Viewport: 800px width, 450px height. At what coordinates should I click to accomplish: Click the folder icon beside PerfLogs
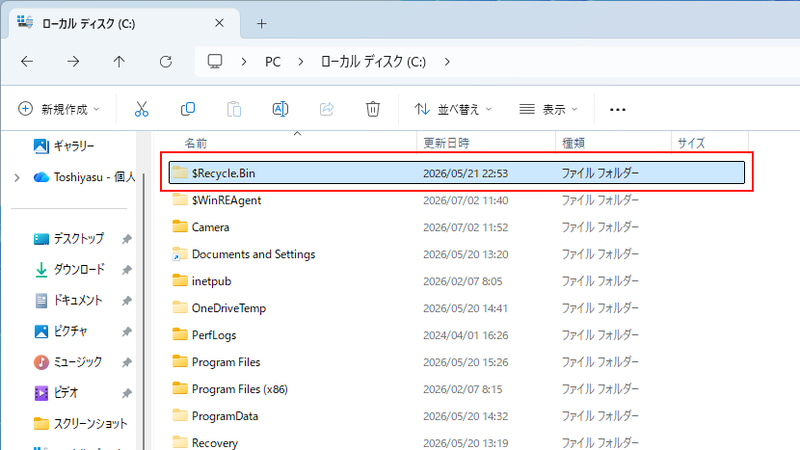pos(180,334)
